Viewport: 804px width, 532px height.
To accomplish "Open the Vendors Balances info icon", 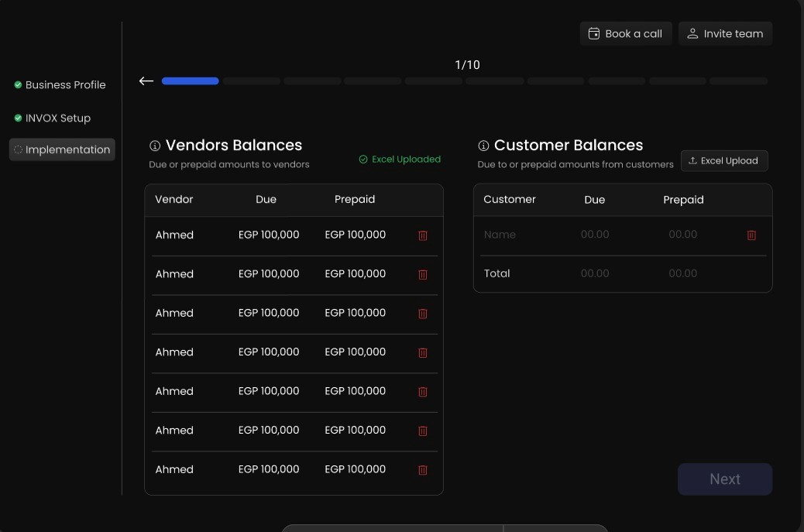I will point(155,146).
